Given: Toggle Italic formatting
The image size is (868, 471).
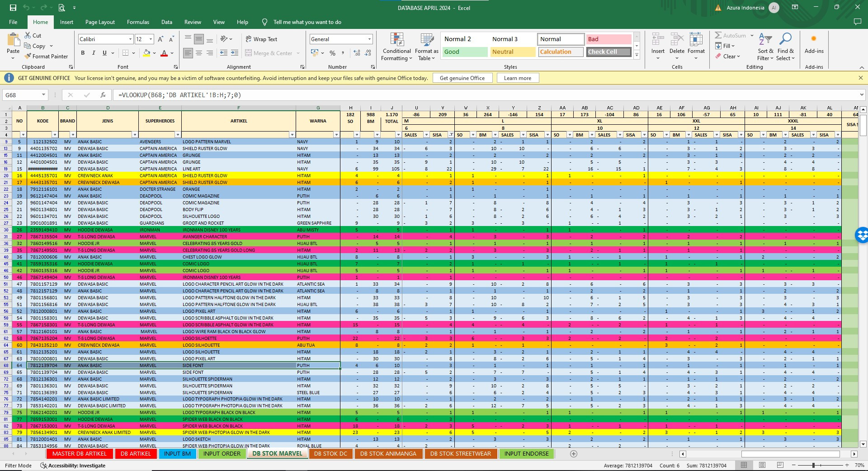Looking at the screenshot, I should coord(94,53).
